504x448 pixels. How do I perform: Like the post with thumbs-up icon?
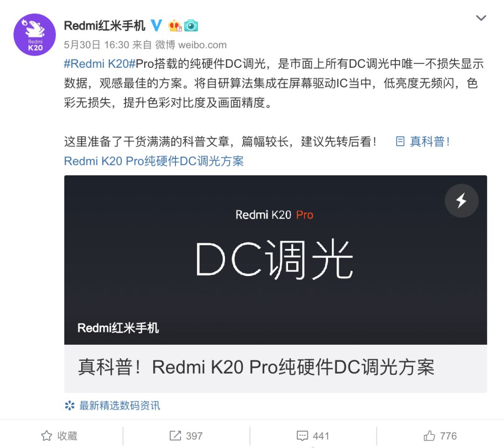point(429,436)
